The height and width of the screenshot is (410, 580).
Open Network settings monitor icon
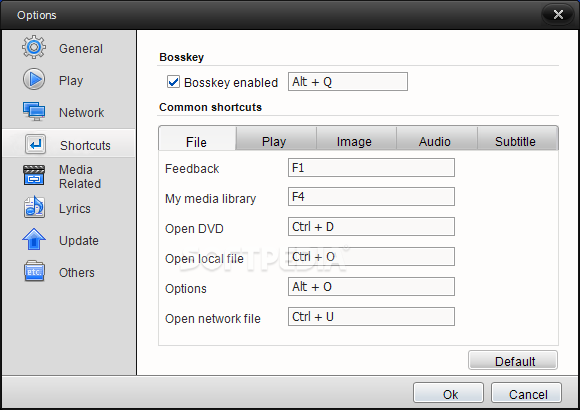pyautogui.click(x=34, y=111)
